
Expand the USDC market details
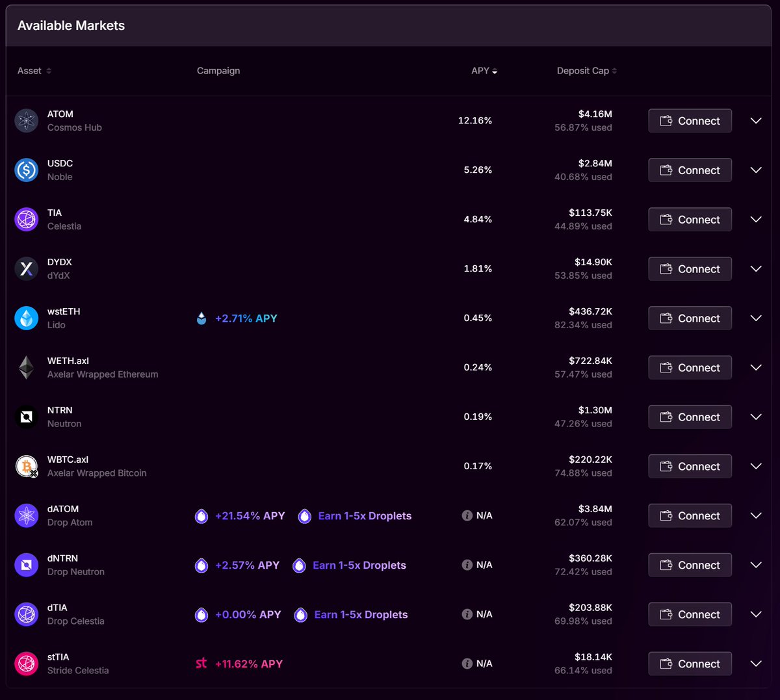click(756, 170)
